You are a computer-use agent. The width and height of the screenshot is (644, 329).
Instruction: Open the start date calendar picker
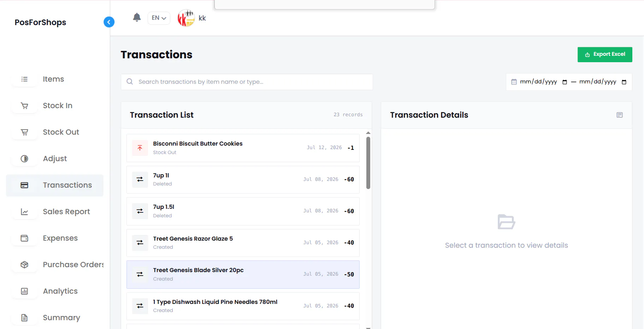[x=565, y=82]
